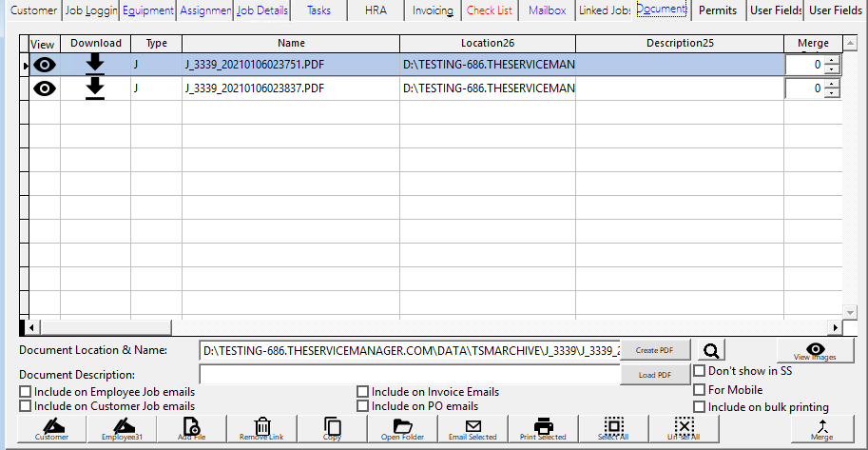Click the horizontal scrollbar thumb
Image resolution: width=868 pixels, height=450 pixels.
(x=106, y=327)
